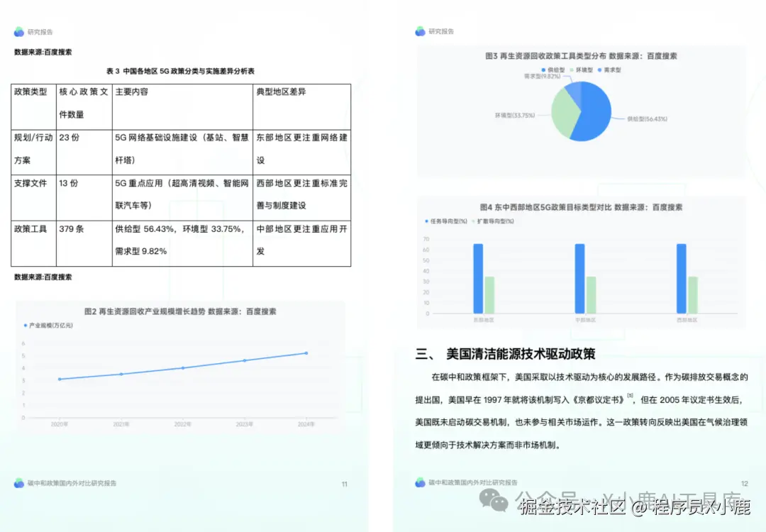Click the 产业规模(万亿元) legend marker in 图2

(26, 326)
